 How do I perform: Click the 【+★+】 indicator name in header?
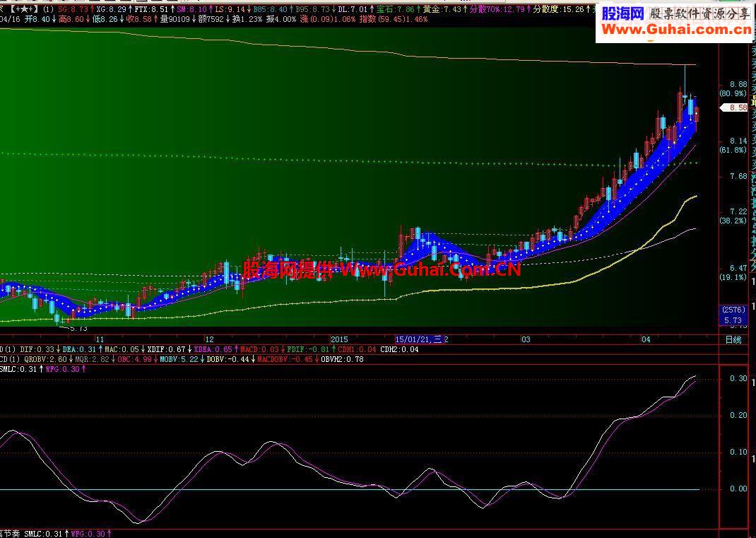click(x=23, y=8)
